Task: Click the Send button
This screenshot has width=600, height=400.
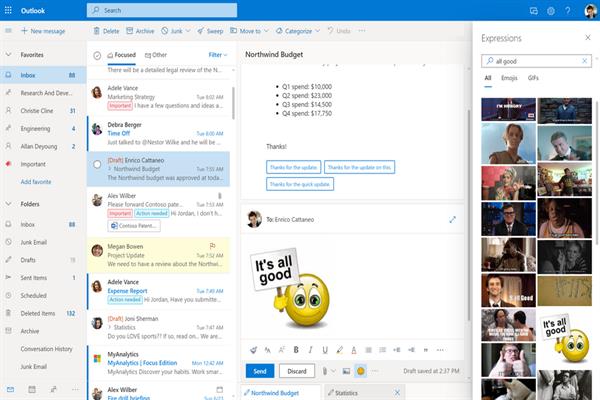Action: point(258,371)
